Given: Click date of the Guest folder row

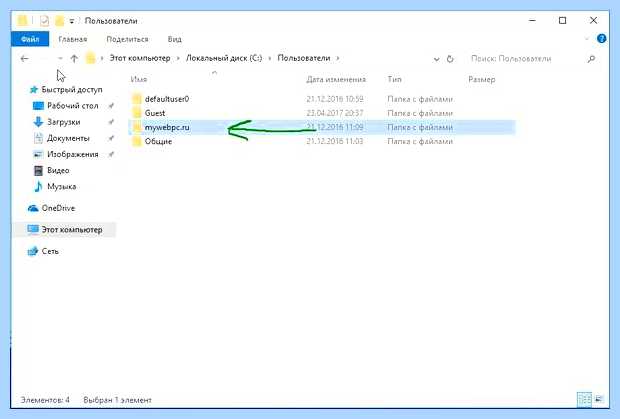Looking at the screenshot, I should [x=335, y=113].
